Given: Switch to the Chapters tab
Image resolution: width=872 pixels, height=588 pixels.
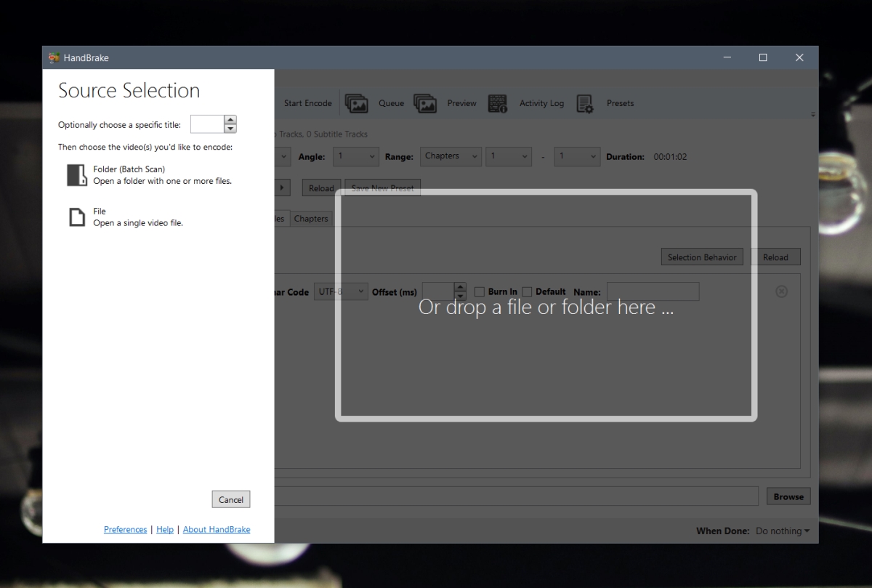Looking at the screenshot, I should pos(311,218).
